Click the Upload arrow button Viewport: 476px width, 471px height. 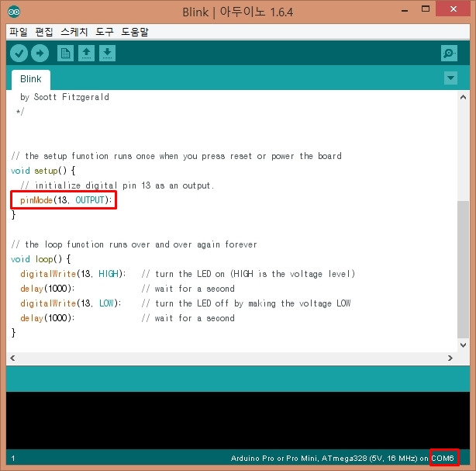(x=40, y=54)
